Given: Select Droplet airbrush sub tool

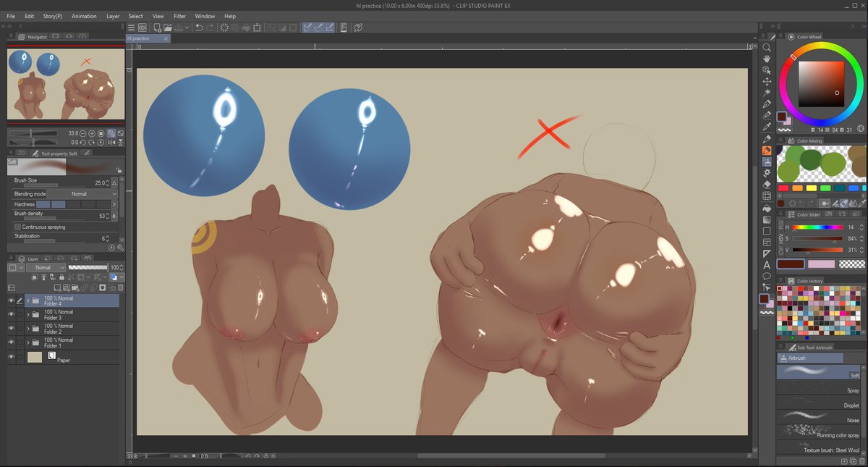Looking at the screenshot, I should click(819, 403).
